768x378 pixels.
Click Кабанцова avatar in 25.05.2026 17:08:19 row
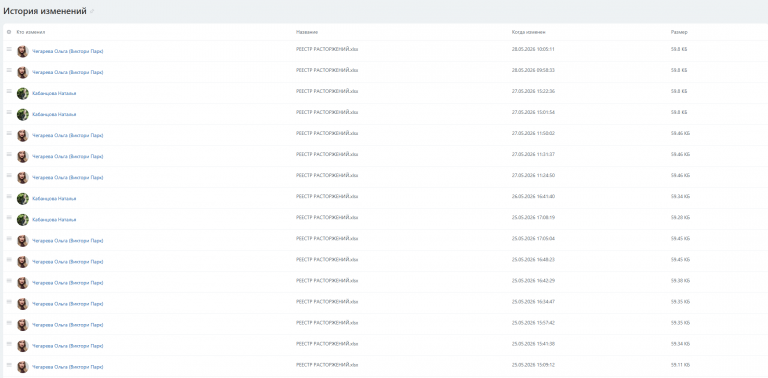pyautogui.click(x=23, y=220)
